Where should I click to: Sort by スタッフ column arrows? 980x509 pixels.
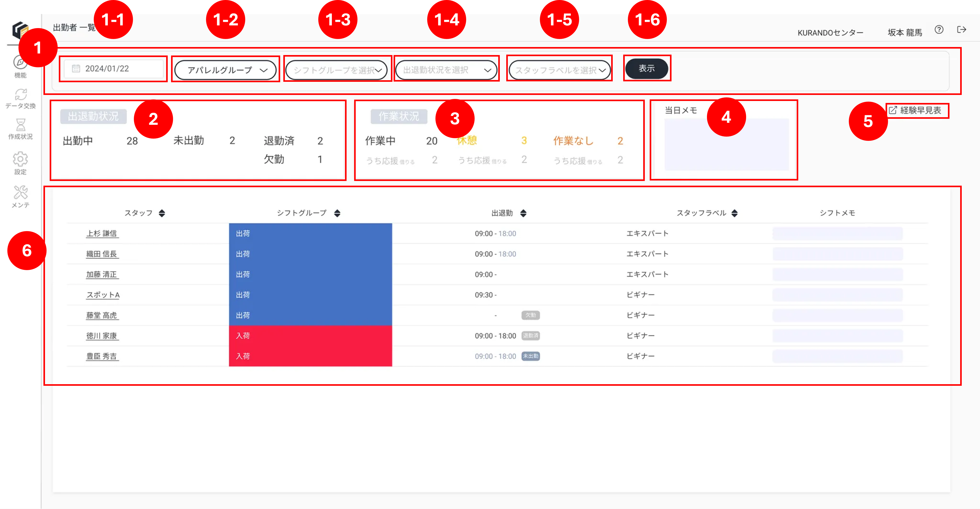[162, 213]
